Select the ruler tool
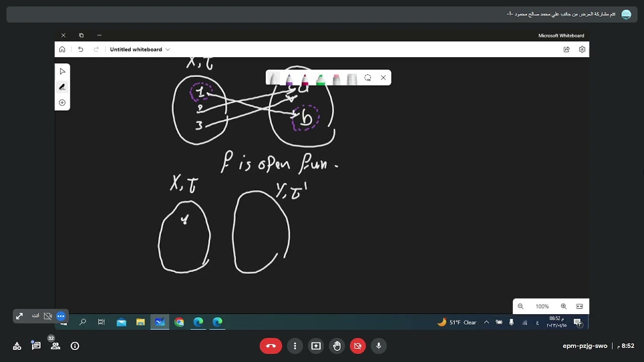 (352, 78)
